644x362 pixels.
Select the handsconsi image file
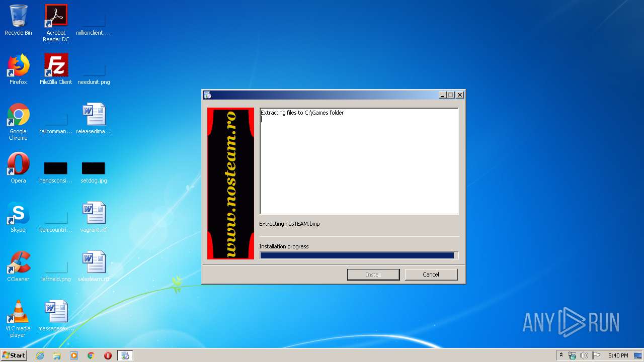56,172
